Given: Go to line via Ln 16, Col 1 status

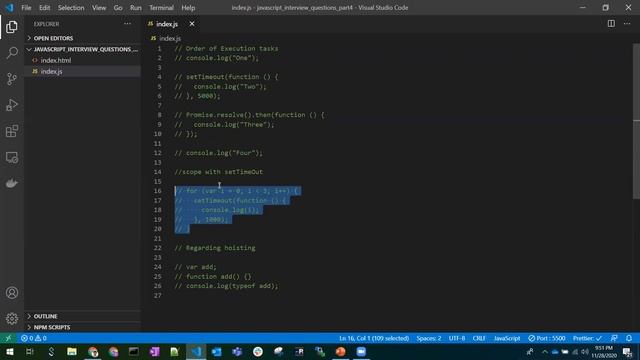Looking at the screenshot, I should coord(374,338).
